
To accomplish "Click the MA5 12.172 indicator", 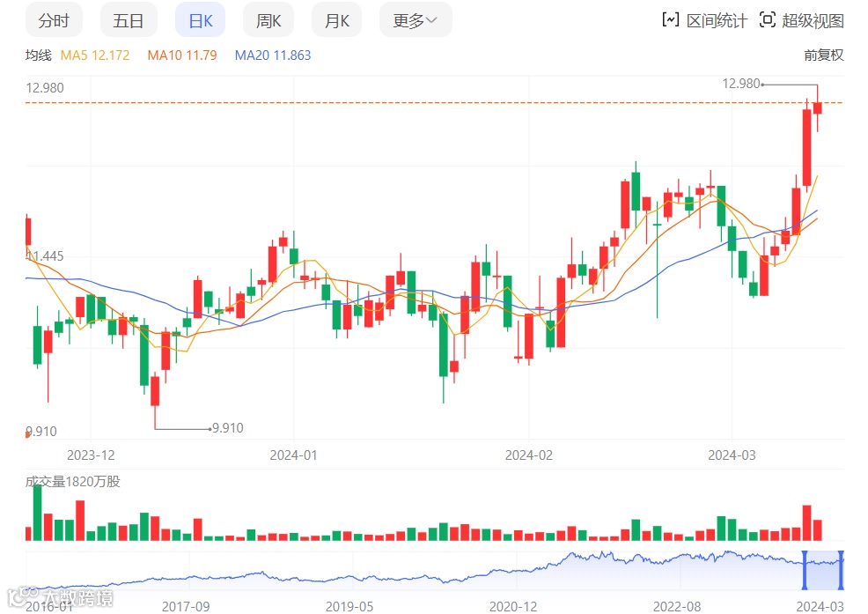I will (x=95, y=55).
